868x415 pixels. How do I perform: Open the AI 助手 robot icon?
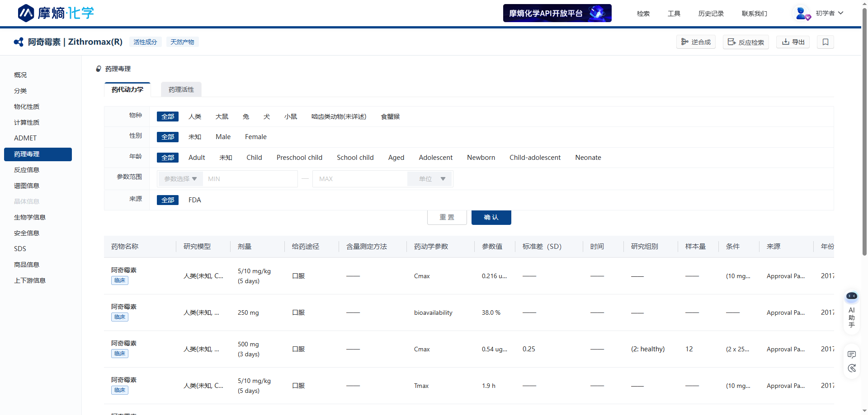(852, 296)
